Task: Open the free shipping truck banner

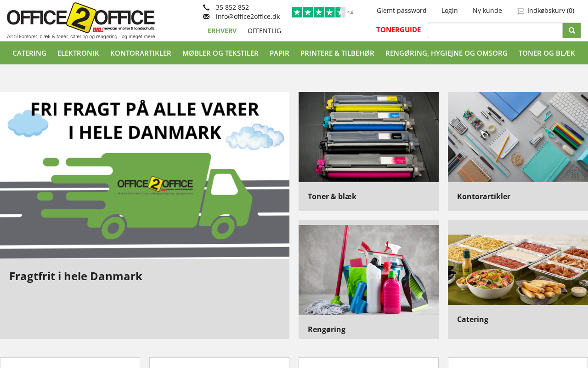Action: click(145, 175)
